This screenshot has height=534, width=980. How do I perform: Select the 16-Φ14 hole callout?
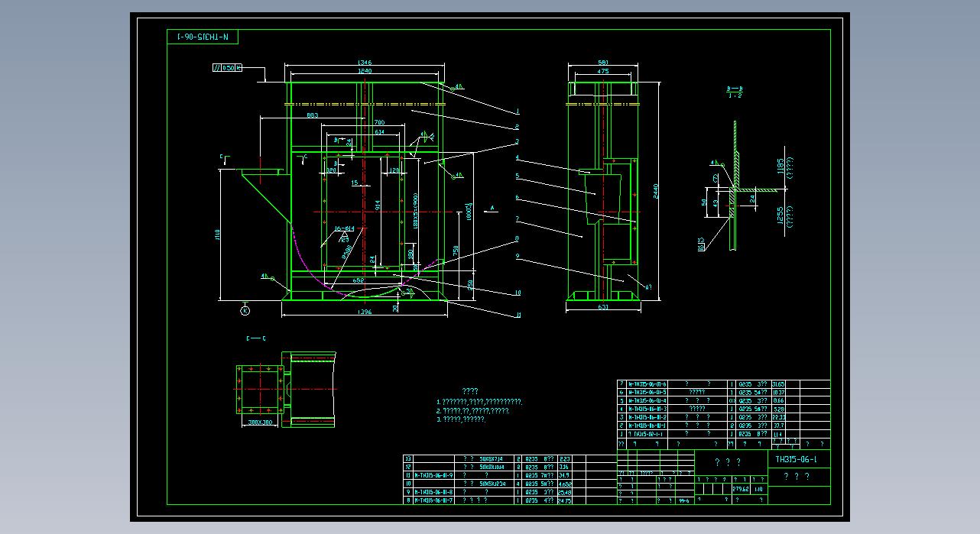pos(344,228)
